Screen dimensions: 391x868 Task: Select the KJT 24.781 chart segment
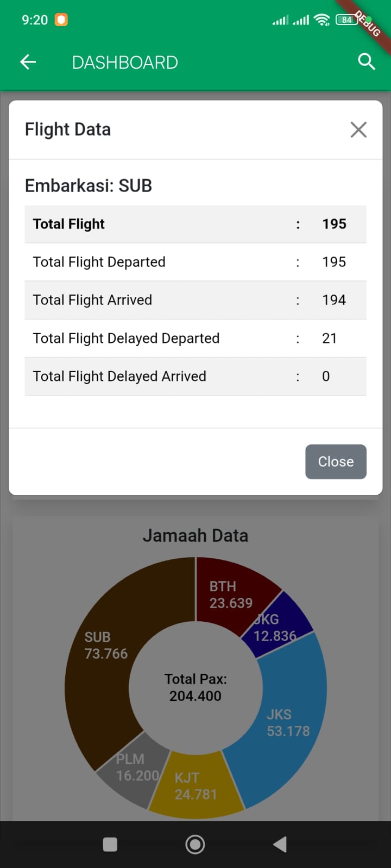195,786
